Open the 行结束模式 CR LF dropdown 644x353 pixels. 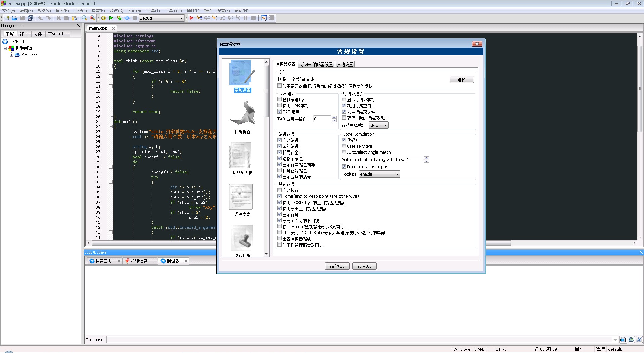point(378,125)
